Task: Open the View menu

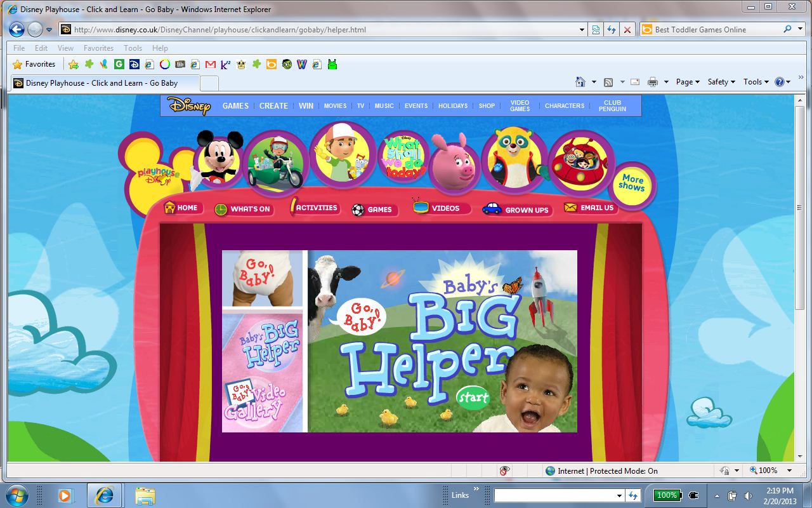Action: (x=65, y=48)
